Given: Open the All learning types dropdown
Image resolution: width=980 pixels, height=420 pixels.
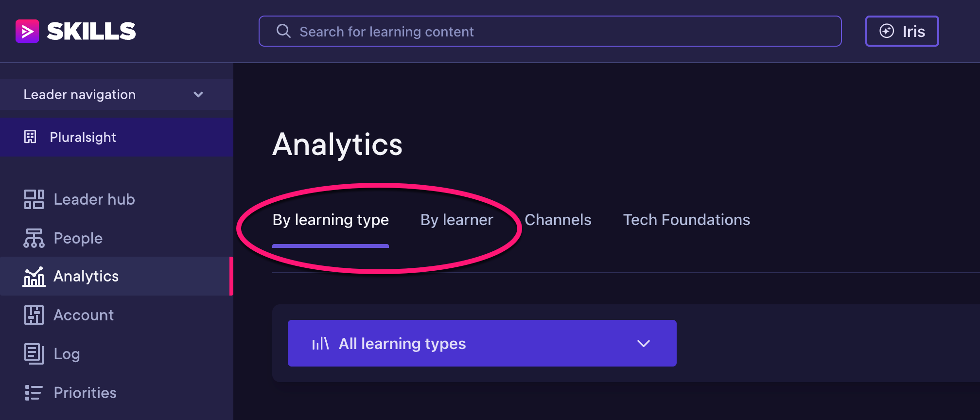Looking at the screenshot, I should coord(482,343).
